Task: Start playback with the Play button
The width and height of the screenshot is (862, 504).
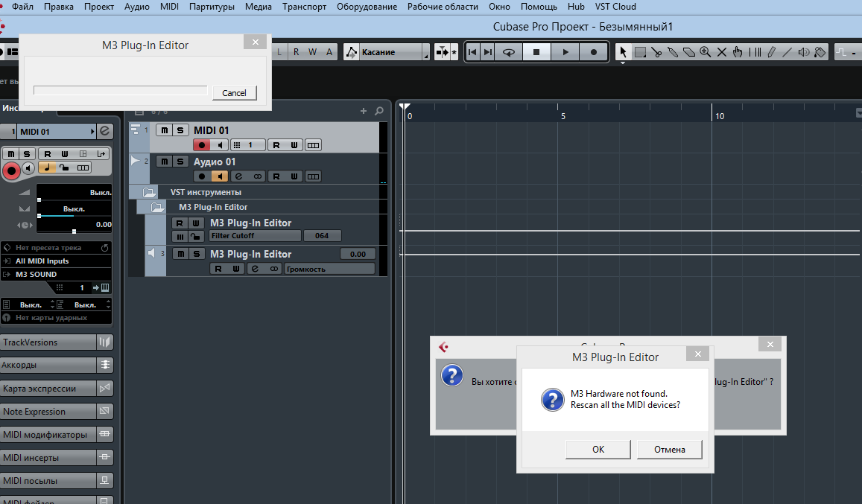Action: tap(565, 52)
